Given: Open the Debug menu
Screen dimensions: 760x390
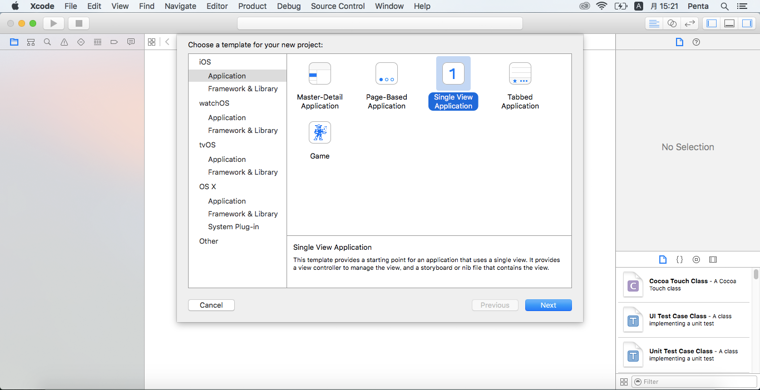Looking at the screenshot, I should [289, 6].
